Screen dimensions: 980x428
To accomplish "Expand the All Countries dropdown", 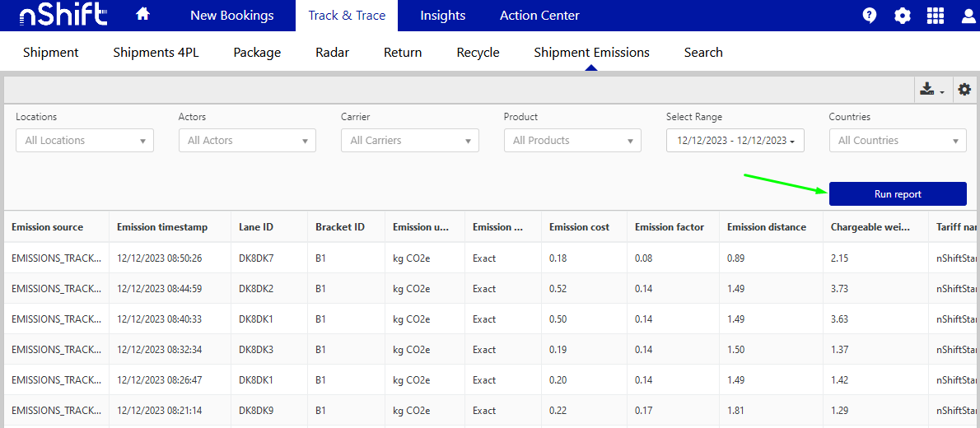I will 897,141.
